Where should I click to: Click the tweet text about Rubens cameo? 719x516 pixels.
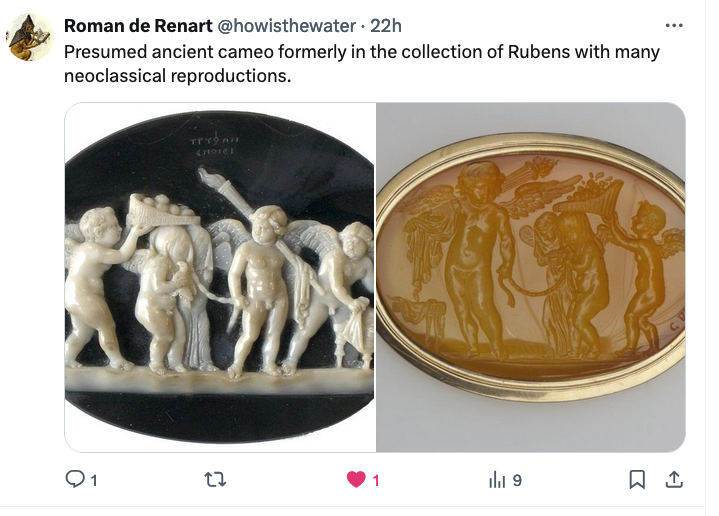[x=361, y=64]
